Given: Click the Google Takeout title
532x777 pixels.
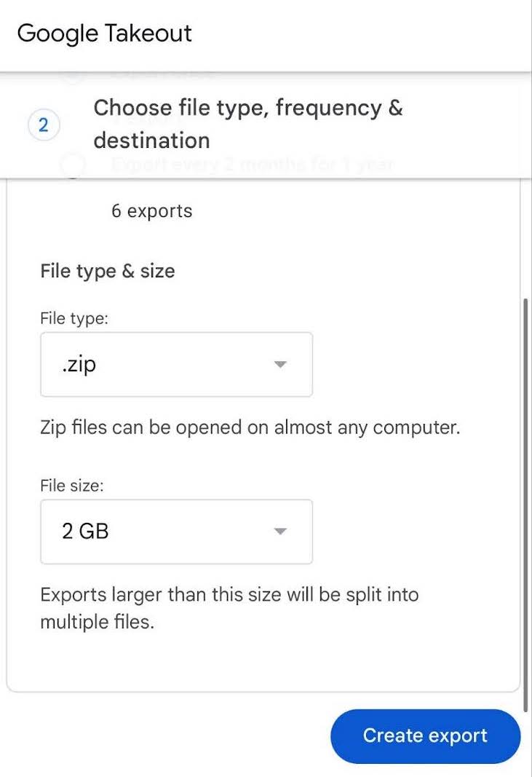Looking at the screenshot, I should 105,33.
